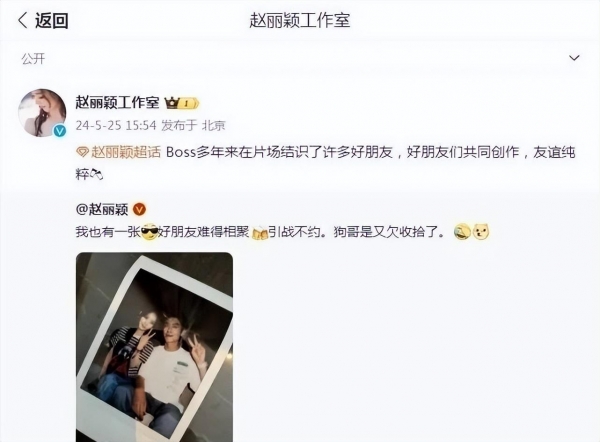Click the orange V badge beside 赵丽颖
This screenshot has width=600, height=442.
click(139, 209)
